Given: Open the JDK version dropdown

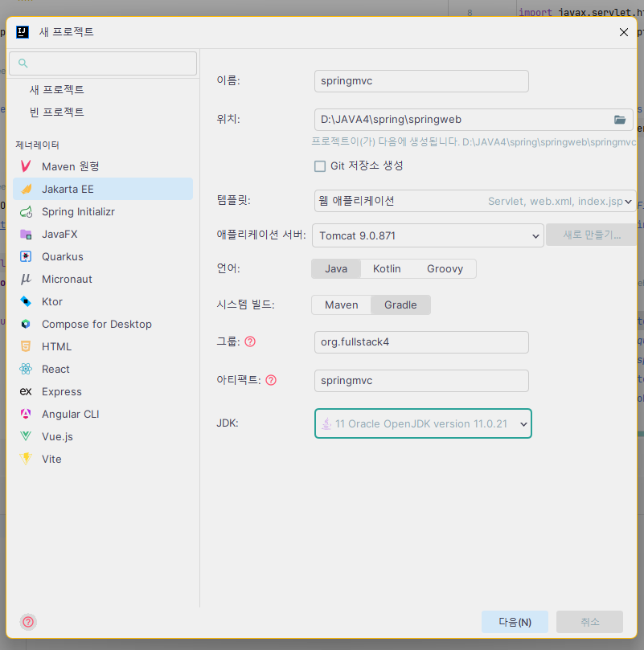Looking at the screenshot, I should (x=423, y=423).
